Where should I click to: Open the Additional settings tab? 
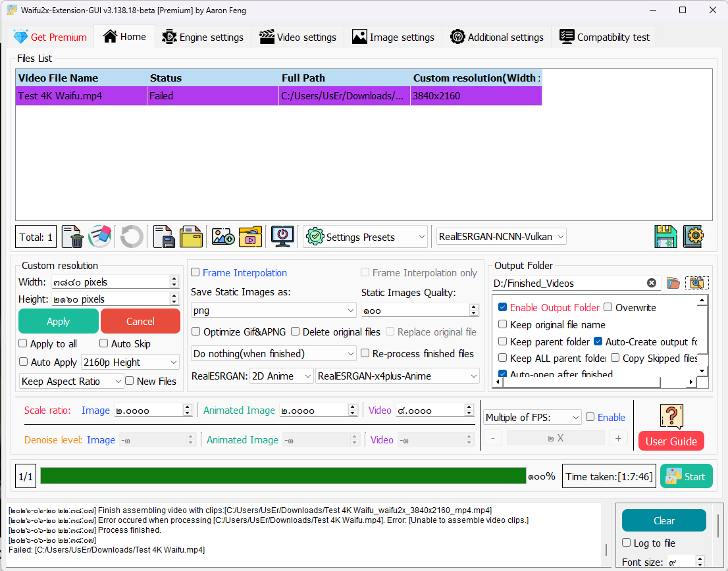[497, 37]
